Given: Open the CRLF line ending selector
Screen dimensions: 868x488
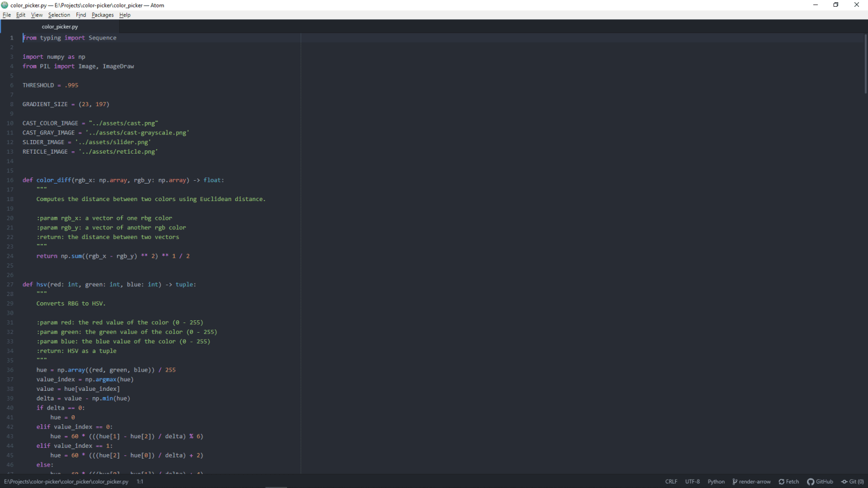Looking at the screenshot, I should point(671,482).
